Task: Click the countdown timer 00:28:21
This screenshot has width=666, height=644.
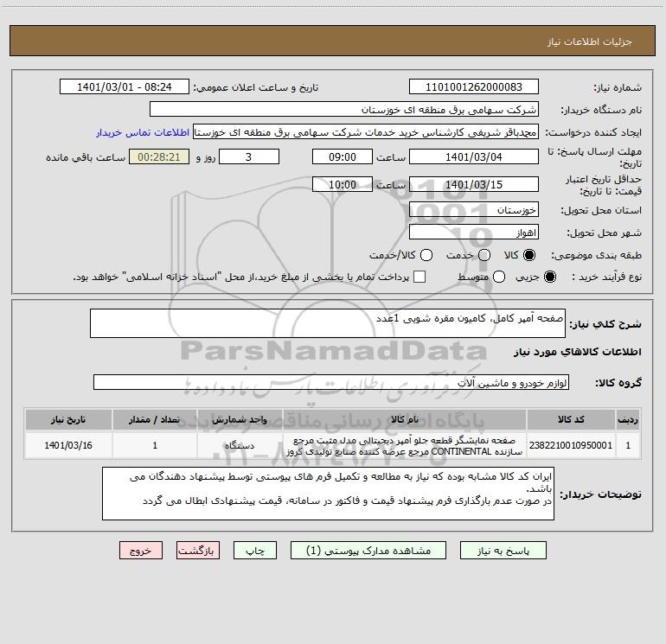Action: tap(159, 156)
